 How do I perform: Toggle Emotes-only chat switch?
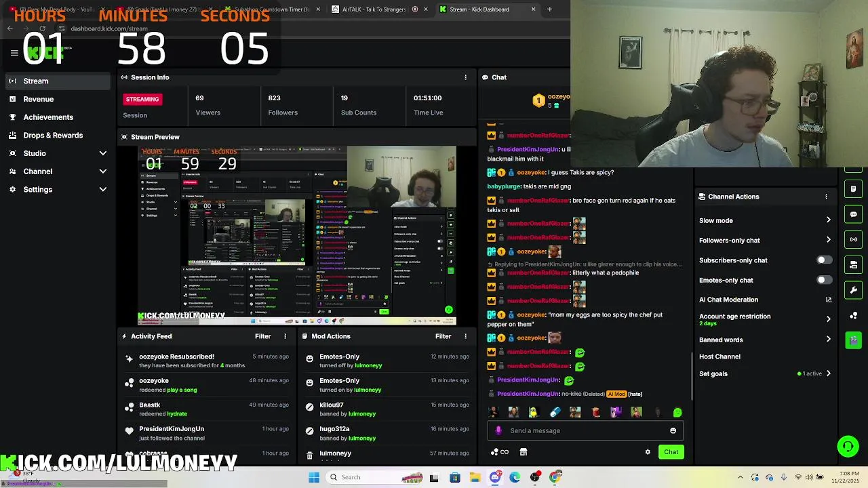coord(824,280)
